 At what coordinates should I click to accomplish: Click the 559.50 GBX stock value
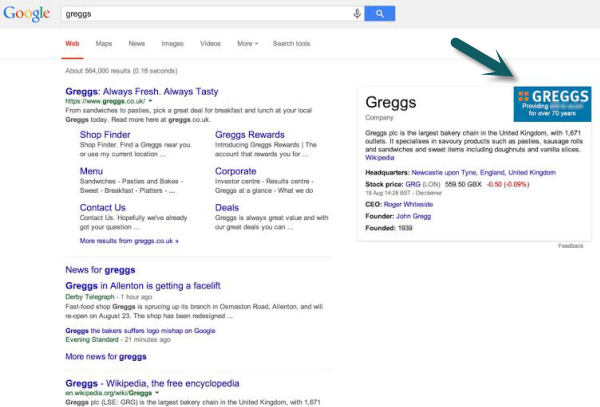pos(463,184)
